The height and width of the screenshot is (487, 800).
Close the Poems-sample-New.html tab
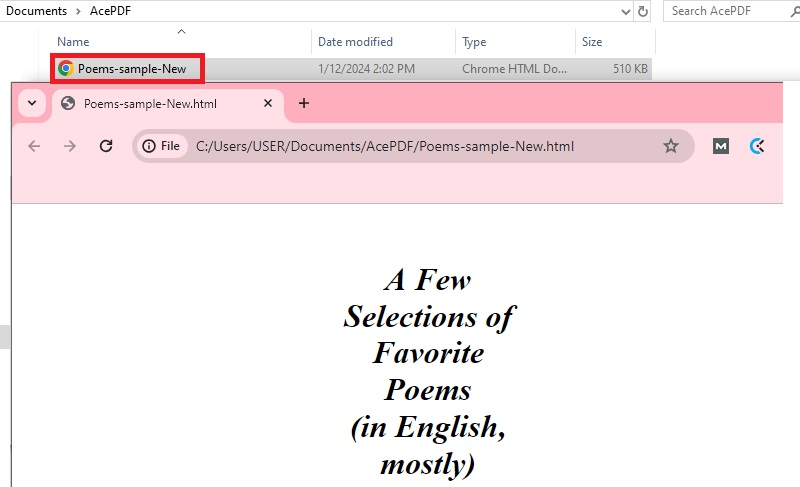coord(268,104)
